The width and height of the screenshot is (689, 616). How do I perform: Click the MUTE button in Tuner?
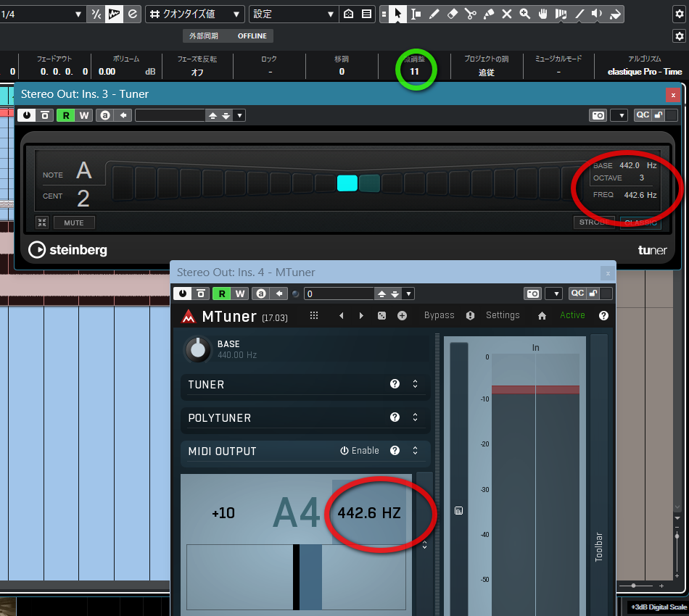pos(74,222)
